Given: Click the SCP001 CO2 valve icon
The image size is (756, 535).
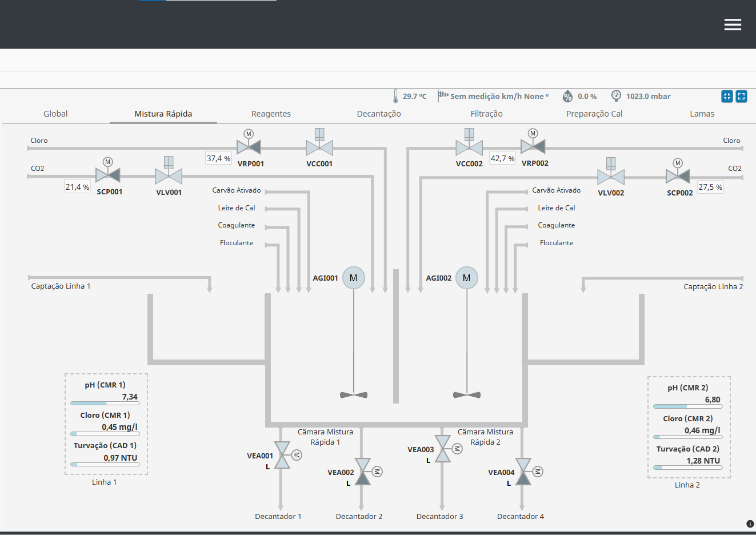Looking at the screenshot, I should click(x=108, y=175).
